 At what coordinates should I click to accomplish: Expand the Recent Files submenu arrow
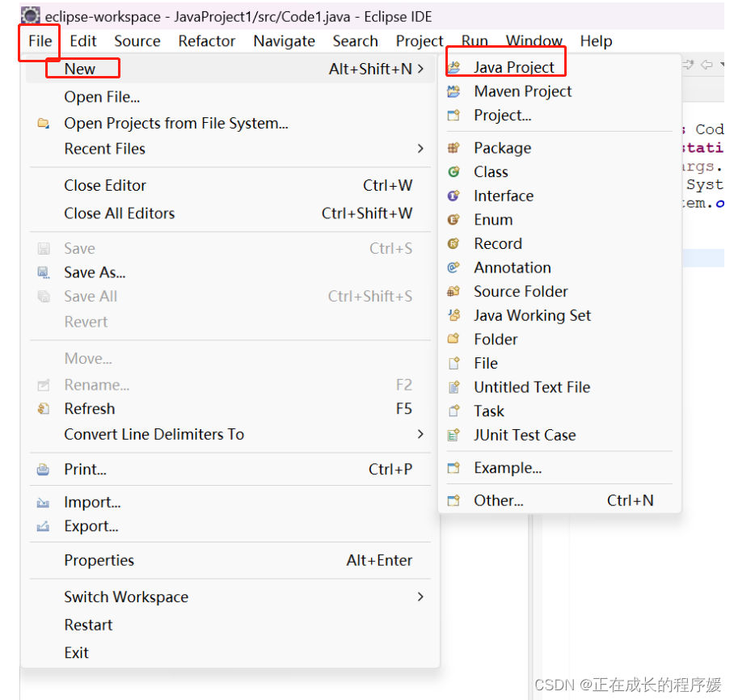[x=420, y=149]
